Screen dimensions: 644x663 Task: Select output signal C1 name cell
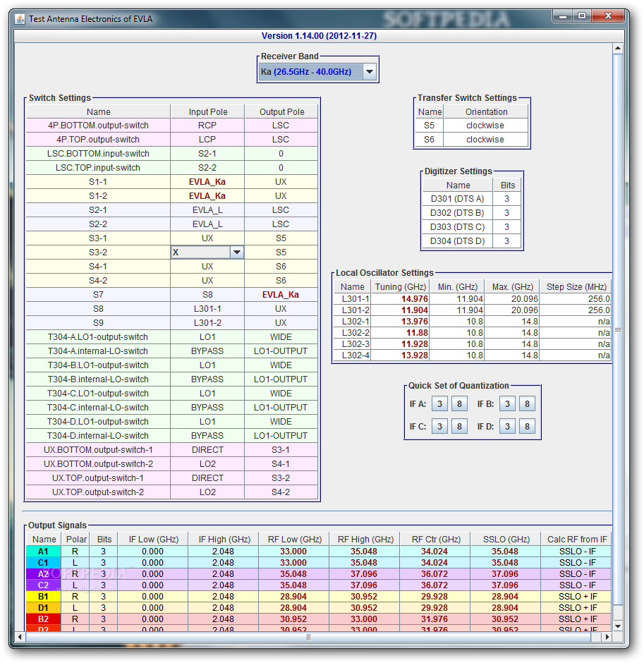pyautogui.click(x=44, y=563)
